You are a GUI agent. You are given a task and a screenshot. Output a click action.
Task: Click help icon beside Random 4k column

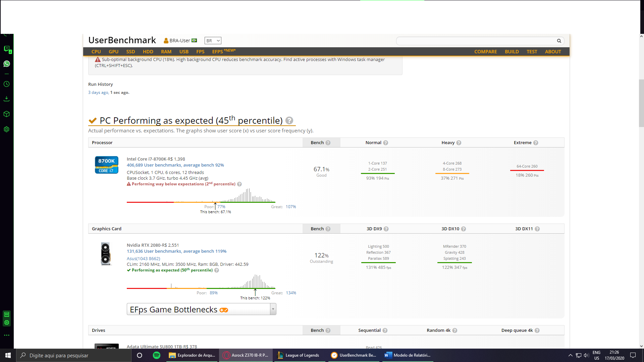455,330
